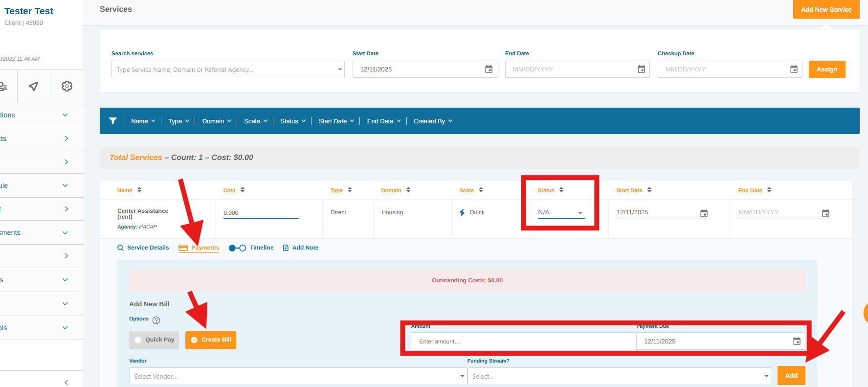This screenshot has height=387, width=868.
Task: Open the Scale filter dropdown
Action: [x=256, y=121]
